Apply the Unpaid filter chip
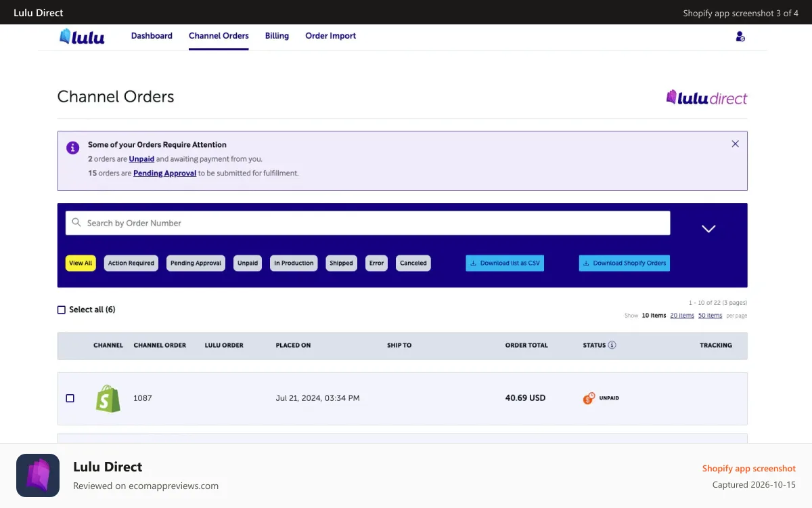The height and width of the screenshot is (508, 812). 248,263
